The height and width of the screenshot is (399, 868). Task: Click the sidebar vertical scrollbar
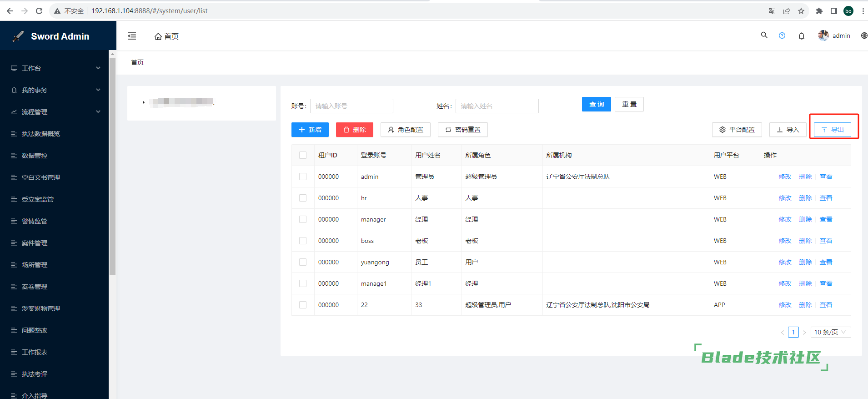(112, 166)
